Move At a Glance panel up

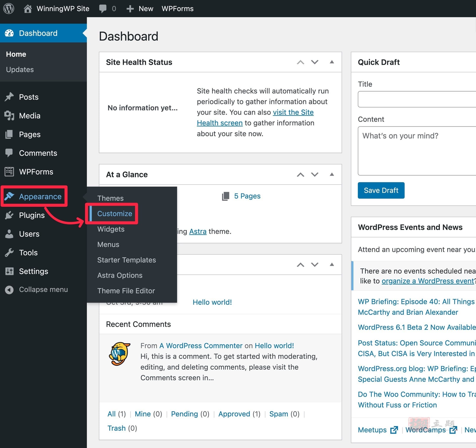click(x=301, y=175)
